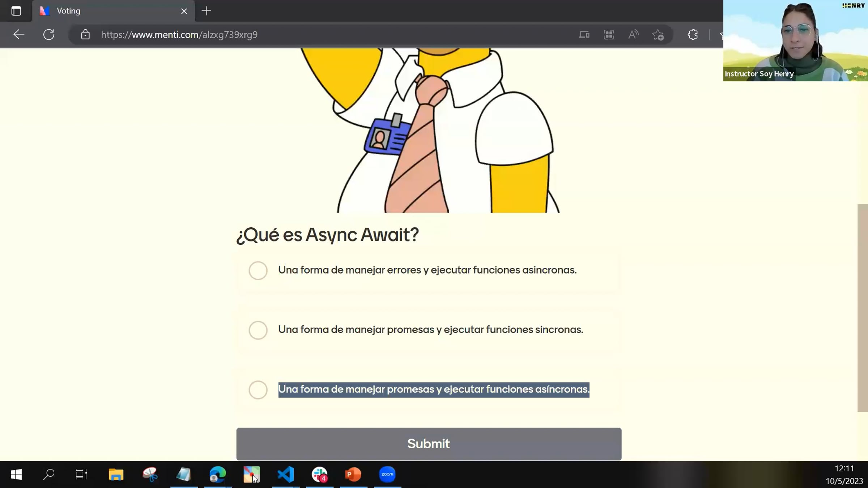868x488 pixels.
Task: Click the browser back arrow
Action: pos(19,35)
